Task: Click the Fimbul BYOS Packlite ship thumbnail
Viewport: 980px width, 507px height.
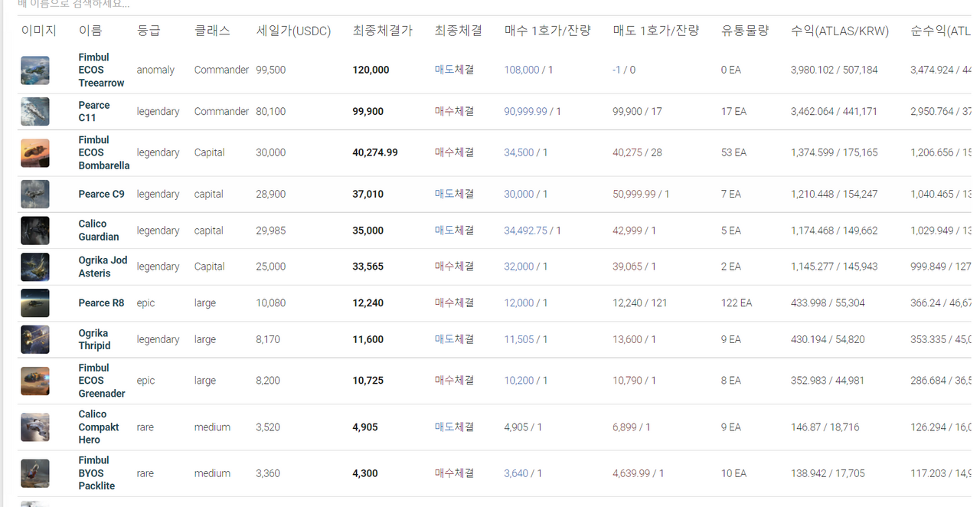Action: point(35,473)
